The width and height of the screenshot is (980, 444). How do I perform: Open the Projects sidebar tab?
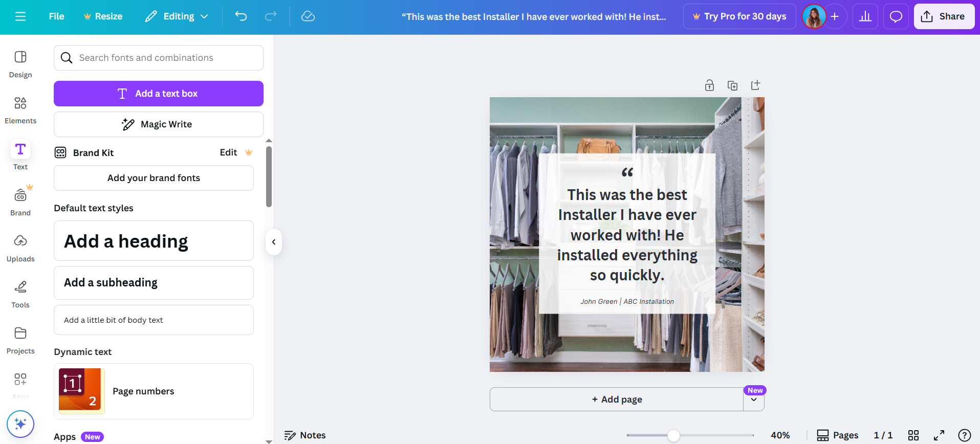(x=20, y=341)
